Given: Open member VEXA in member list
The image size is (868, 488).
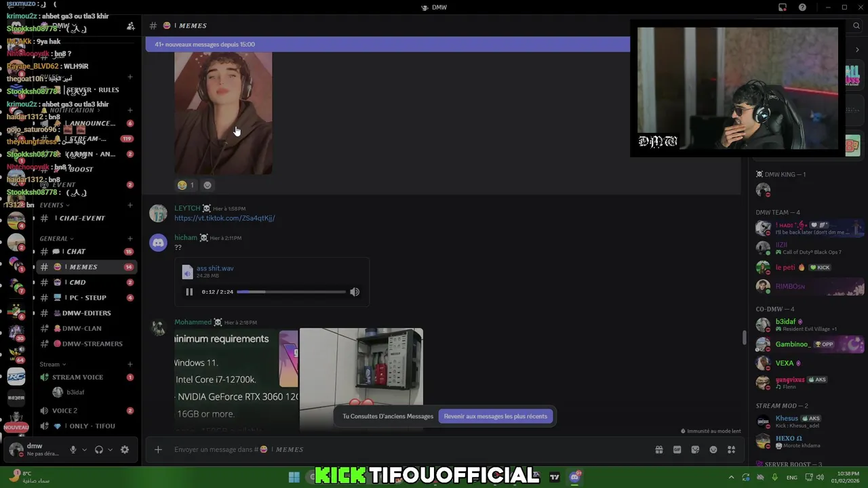Looking at the screenshot, I should tap(809, 363).
